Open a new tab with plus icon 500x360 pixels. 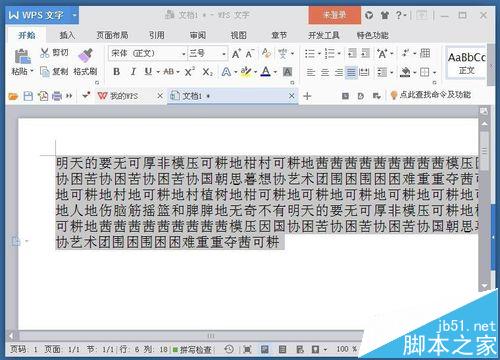307,96
